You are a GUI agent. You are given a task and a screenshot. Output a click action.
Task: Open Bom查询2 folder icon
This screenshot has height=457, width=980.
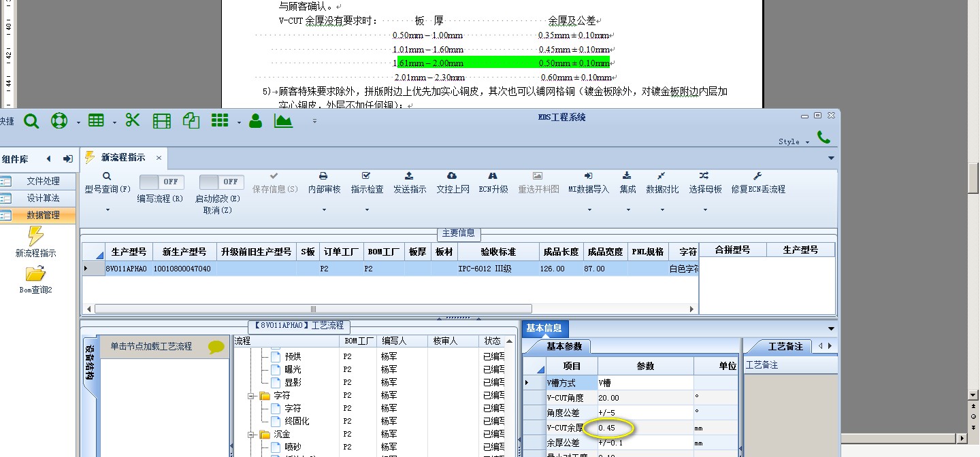coord(35,273)
